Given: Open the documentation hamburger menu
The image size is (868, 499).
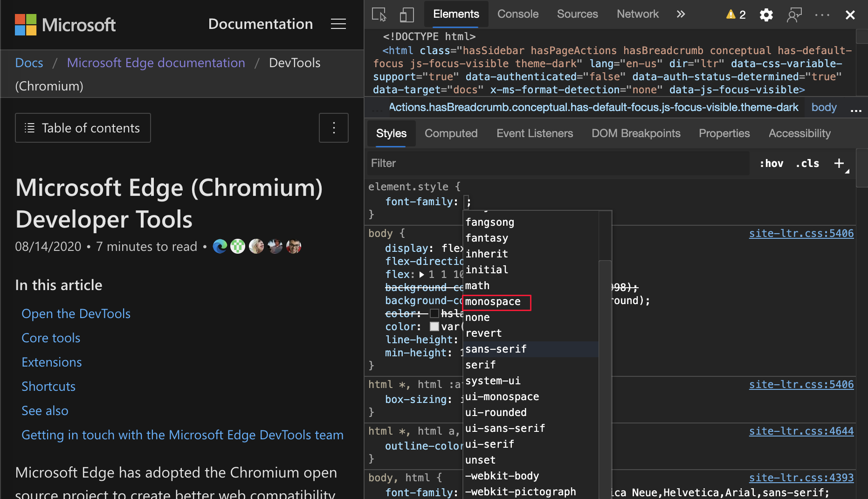Looking at the screenshot, I should pyautogui.click(x=338, y=24).
